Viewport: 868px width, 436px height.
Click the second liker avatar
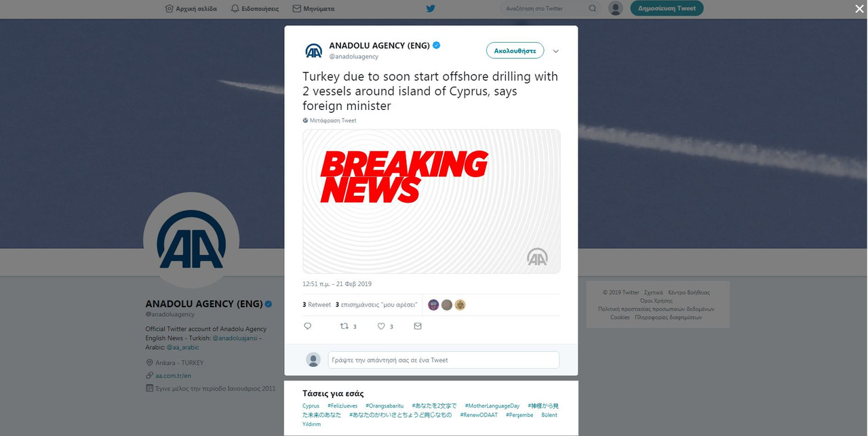[x=447, y=305]
